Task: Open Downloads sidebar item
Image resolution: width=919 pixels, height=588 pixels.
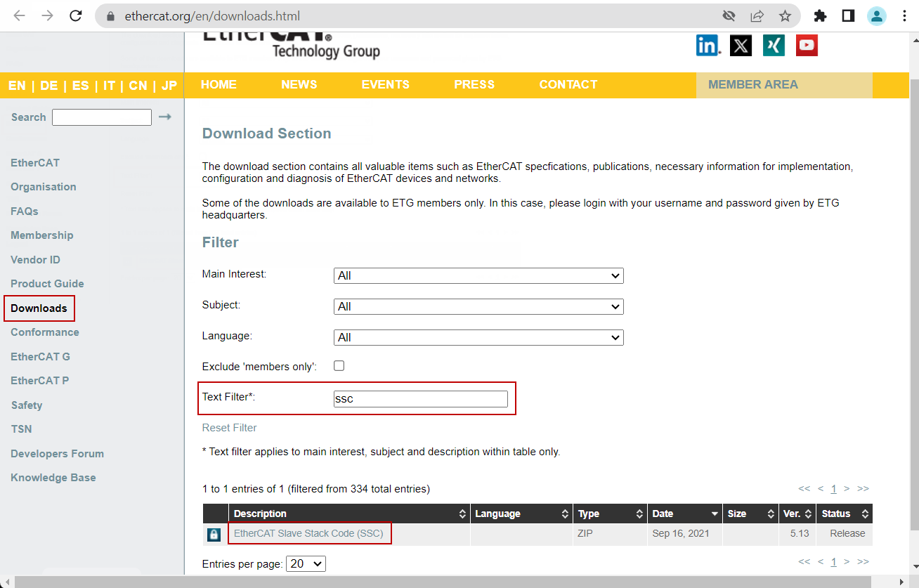Action: 39,308
